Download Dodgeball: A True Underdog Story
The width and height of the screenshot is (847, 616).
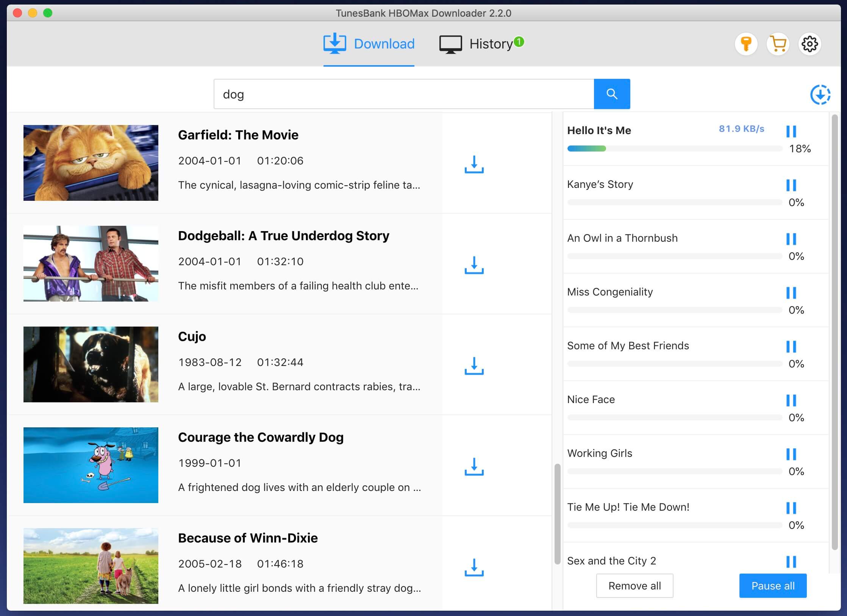[x=474, y=265]
